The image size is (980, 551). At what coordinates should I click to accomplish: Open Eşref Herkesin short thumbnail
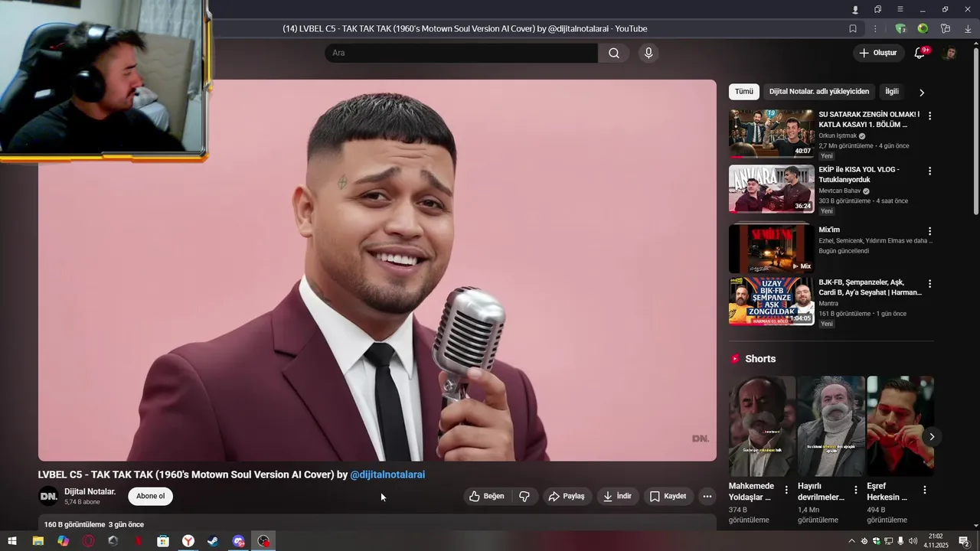pos(900,426)
